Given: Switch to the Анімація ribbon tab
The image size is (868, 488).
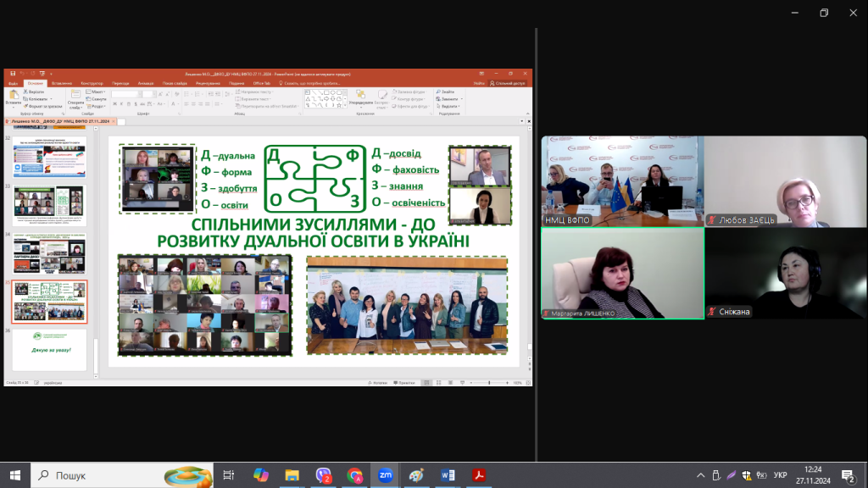Looking at the screenshot, I should (146, 83).
